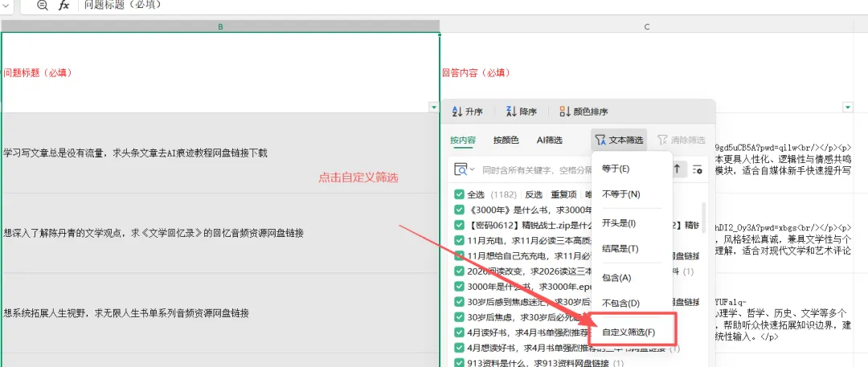Select 自定义筛选(F) custom filter option
868x367 pixels.
[x=632, y=332]
